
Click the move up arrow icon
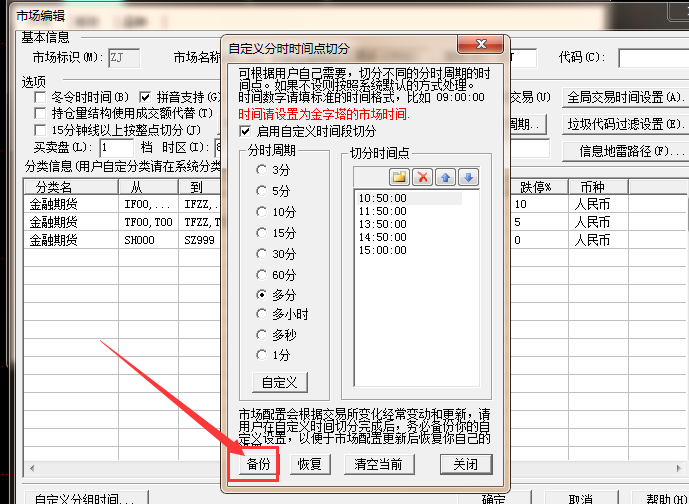tap(446, 177)
